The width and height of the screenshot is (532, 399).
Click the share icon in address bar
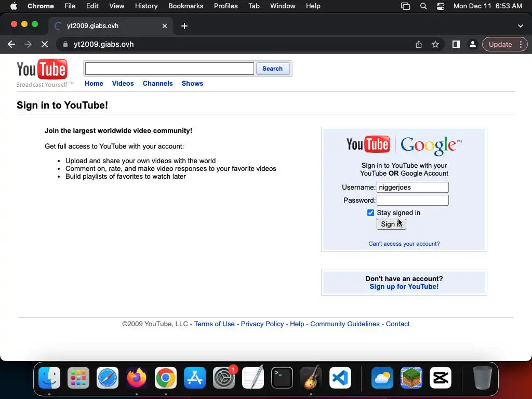coord(419,45)
